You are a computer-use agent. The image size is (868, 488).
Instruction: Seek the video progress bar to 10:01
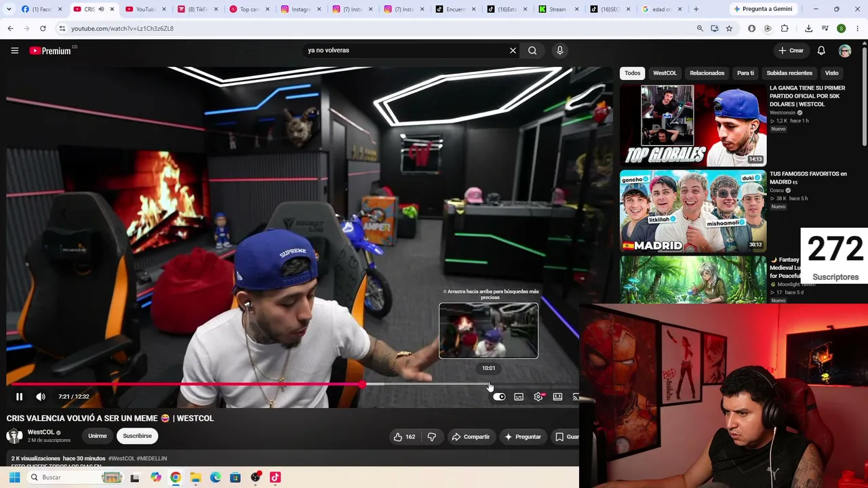[489, 384]
